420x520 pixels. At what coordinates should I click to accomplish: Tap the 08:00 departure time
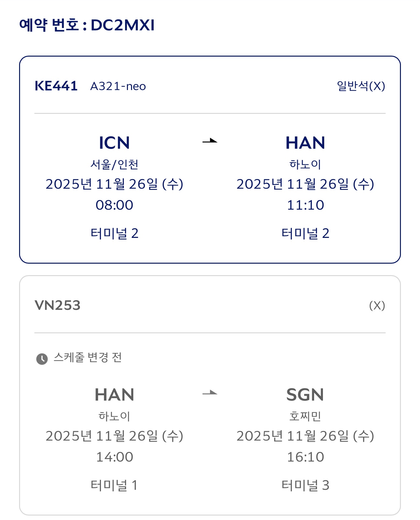coord(114,205)
